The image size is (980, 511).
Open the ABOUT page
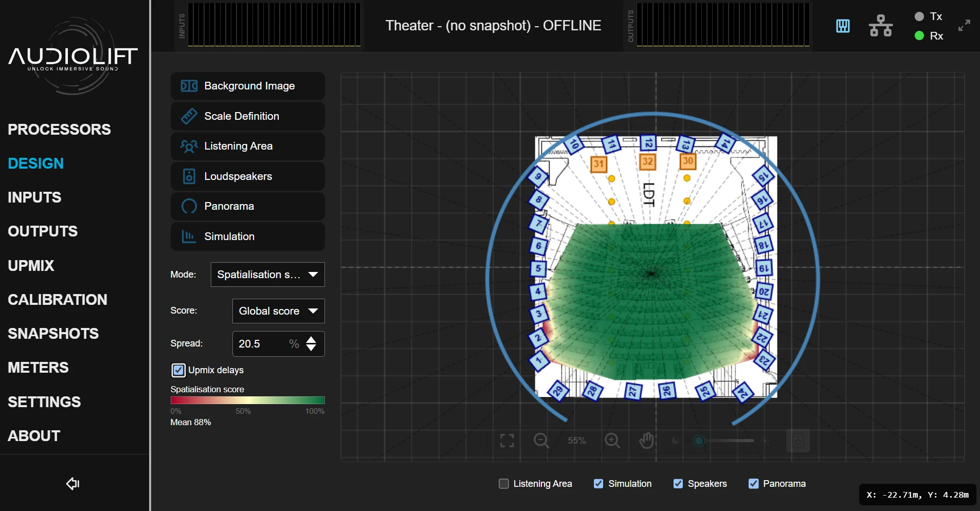click(x=34, y=436)
